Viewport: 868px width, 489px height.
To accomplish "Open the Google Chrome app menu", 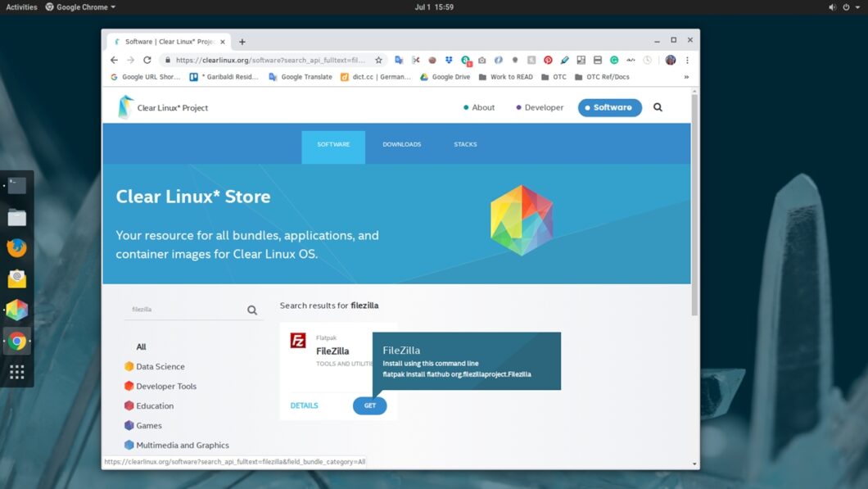I will 80,7.
